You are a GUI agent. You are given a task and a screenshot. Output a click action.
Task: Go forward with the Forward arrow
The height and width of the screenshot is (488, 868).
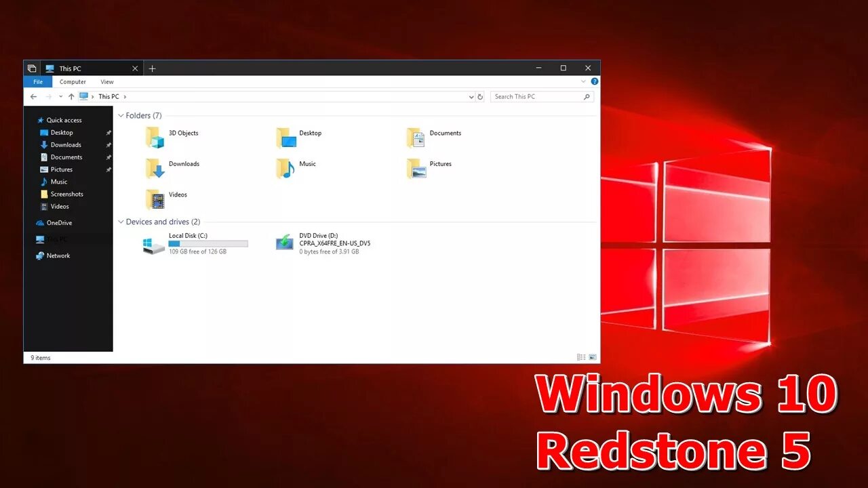click(48, 97)
